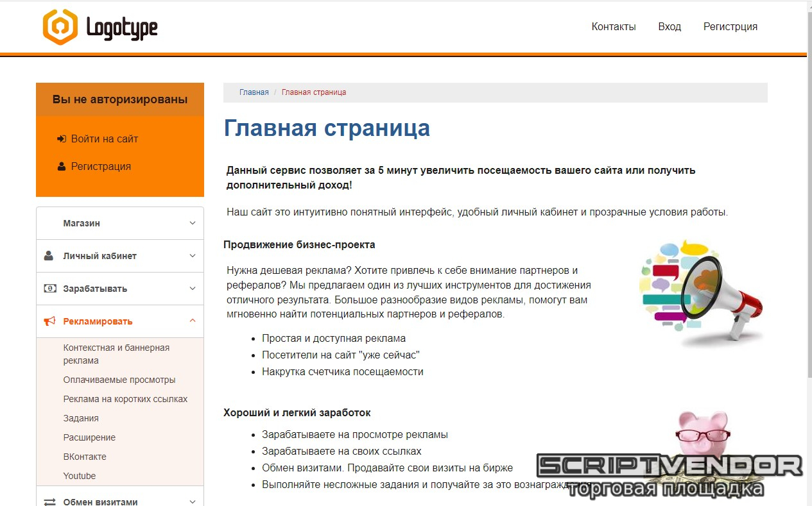Select the Рекламировать sidebar item

120,321
